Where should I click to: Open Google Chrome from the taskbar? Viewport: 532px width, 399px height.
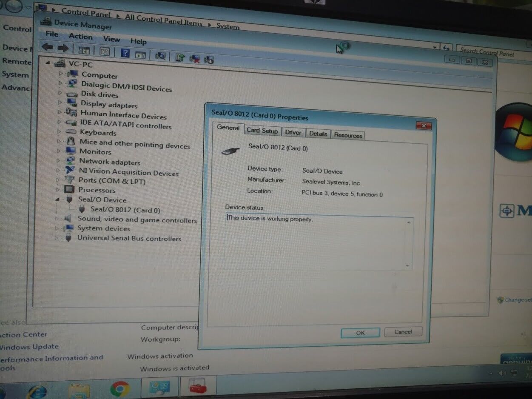(x=120, y=389)
